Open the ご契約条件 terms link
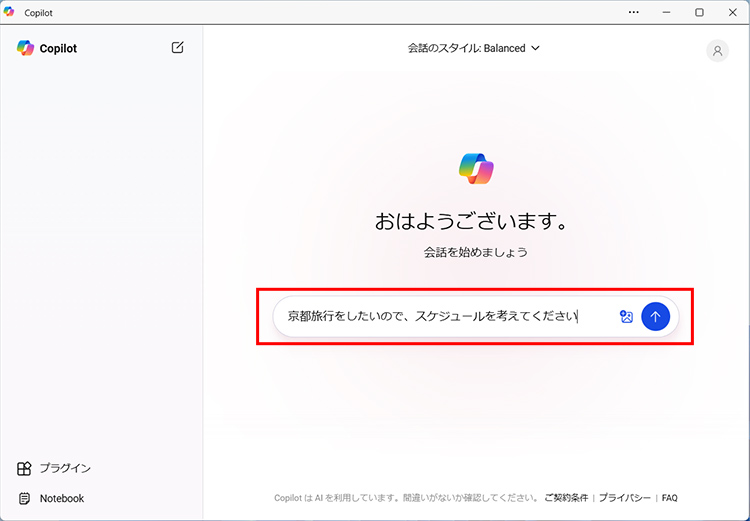Screen dimensions: 750x521 [x=566, y=498]
